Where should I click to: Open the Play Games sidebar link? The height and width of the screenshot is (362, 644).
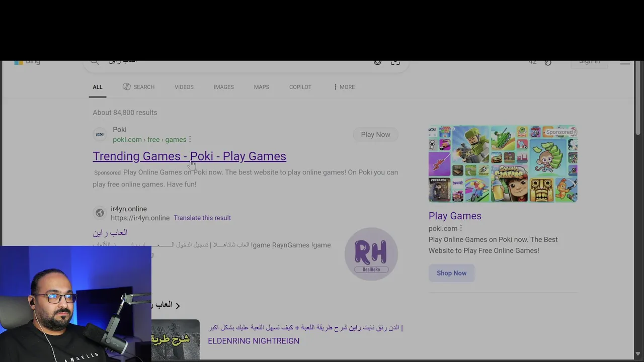pos(455,216)
